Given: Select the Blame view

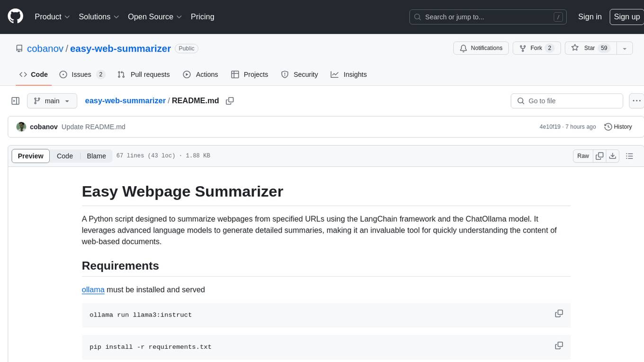Looking at the screenshot, I should [96, 156].
